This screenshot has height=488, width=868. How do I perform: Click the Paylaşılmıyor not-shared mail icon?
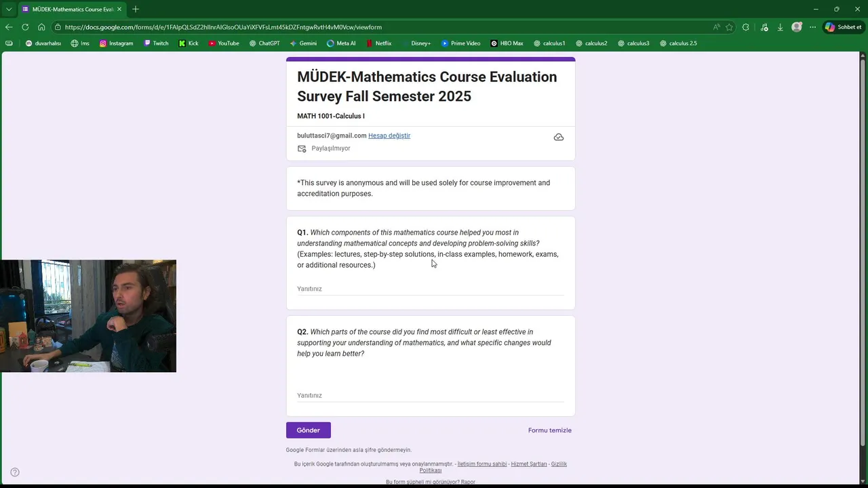click(x=302, y=148)
